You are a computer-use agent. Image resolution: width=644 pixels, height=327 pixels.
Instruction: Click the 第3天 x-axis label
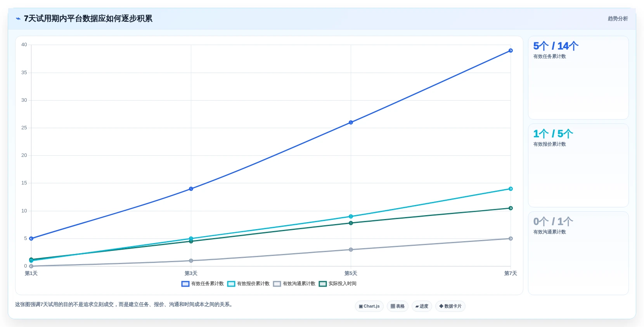(x=191, y=273)
